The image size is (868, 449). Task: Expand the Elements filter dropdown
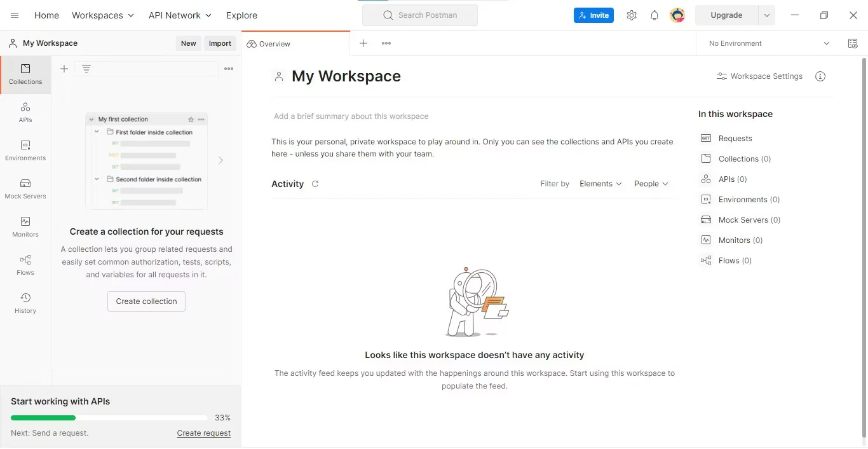point(600,184)
